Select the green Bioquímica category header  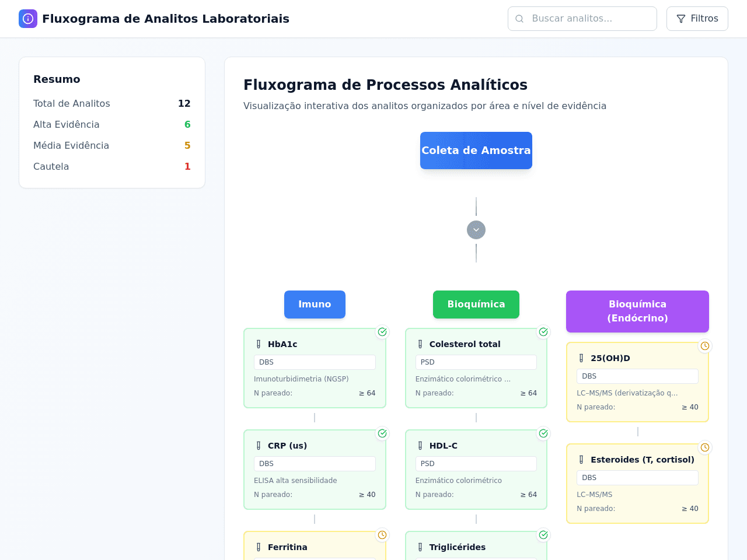pyautogui.click(x=476, y=304)
